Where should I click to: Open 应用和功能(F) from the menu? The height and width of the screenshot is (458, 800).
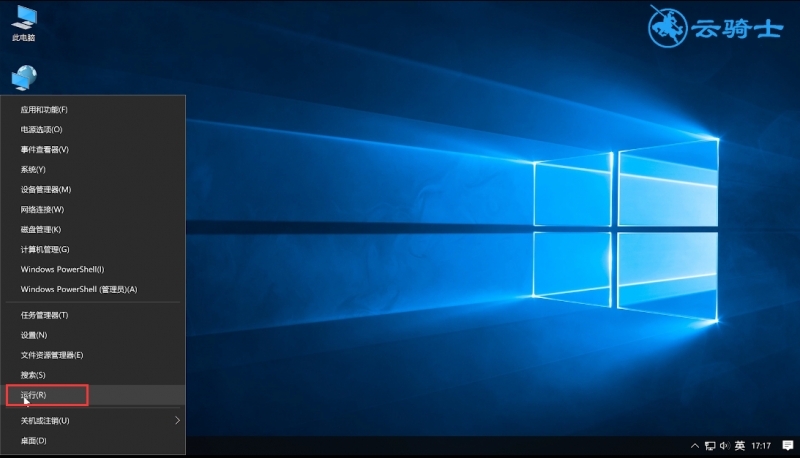click(95, 110)
